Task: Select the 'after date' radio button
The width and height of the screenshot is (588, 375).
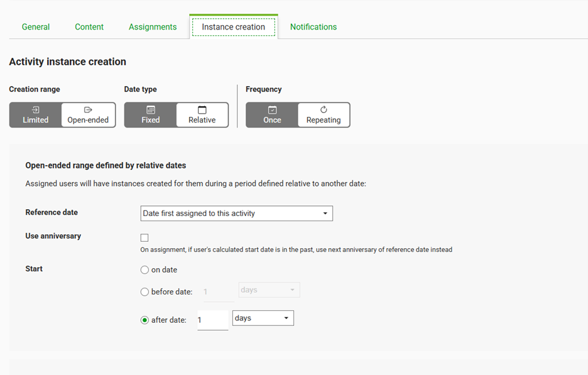Action: (144, 320)
